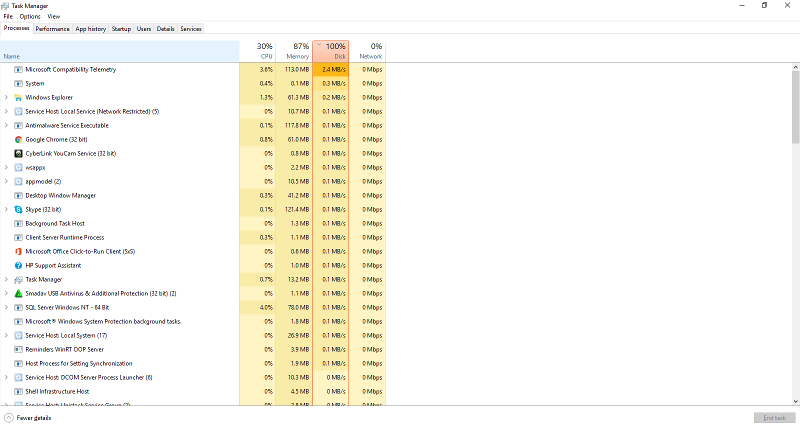The image size is (800, 428).
Task: Sort by the Name column header
Action: 120,52
